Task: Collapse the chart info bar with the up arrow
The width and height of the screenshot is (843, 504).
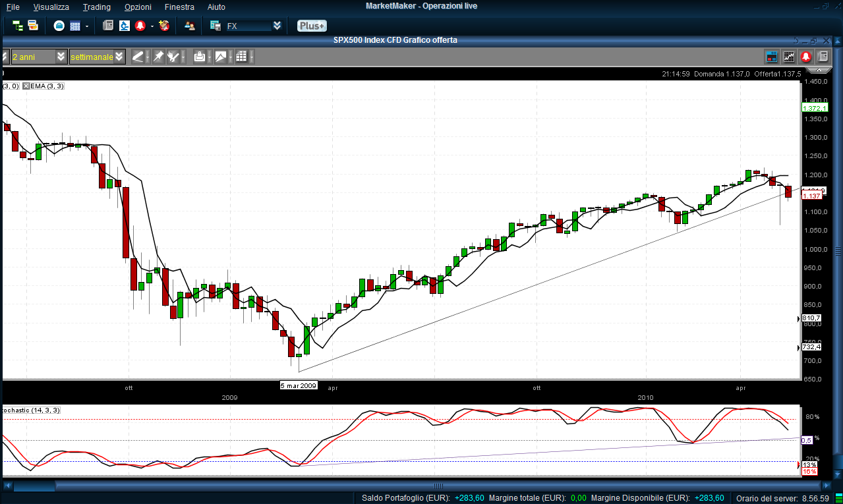Action: coord(819,69)
